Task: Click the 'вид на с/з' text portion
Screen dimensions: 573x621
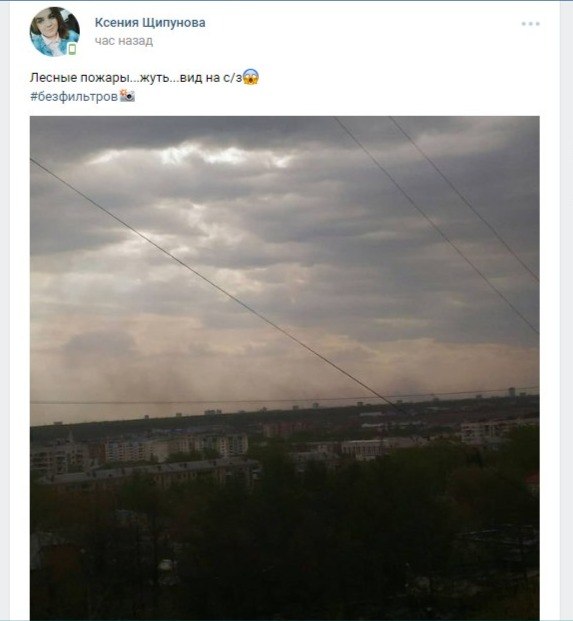Action: tap(211, 78)
